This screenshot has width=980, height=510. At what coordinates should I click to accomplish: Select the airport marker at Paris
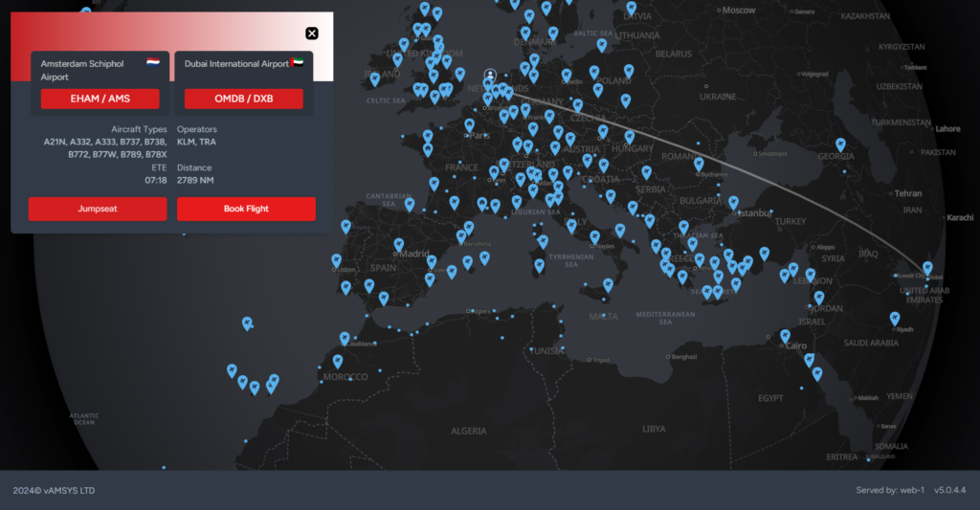[x=469, y=125]
